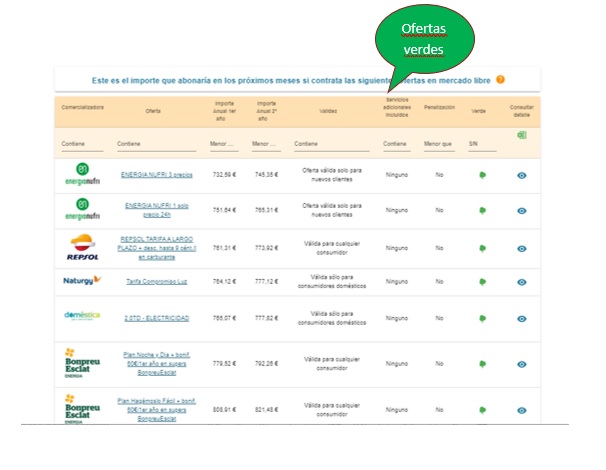Sort by Penalización column header
This screenshot has width=606, height=470.
point(439,107)
